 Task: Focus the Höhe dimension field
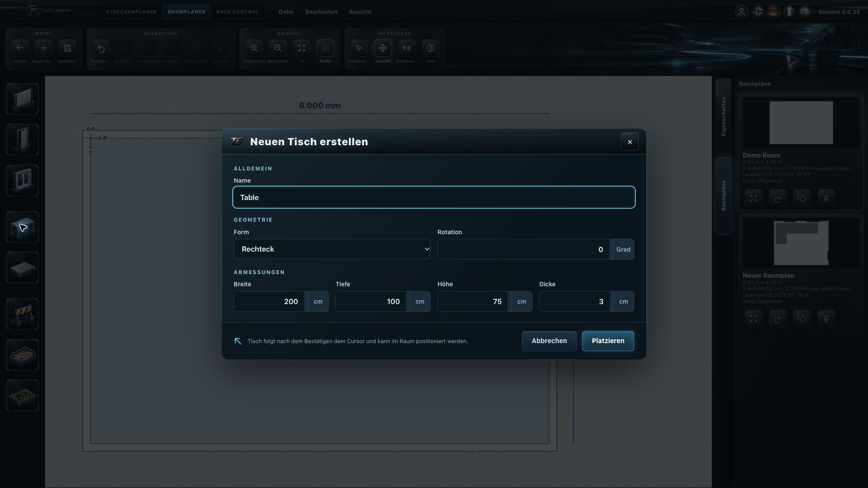(x=473, y=301)
